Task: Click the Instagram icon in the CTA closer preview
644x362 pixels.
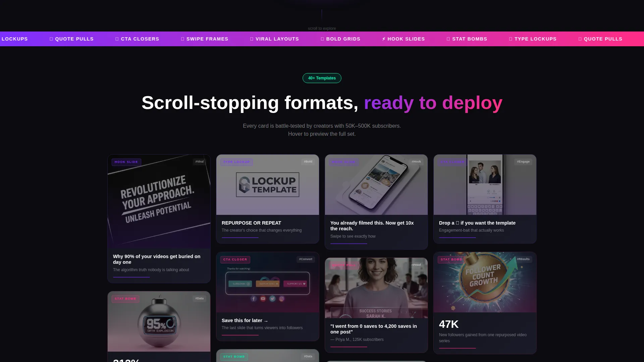Action: [282, 299]
